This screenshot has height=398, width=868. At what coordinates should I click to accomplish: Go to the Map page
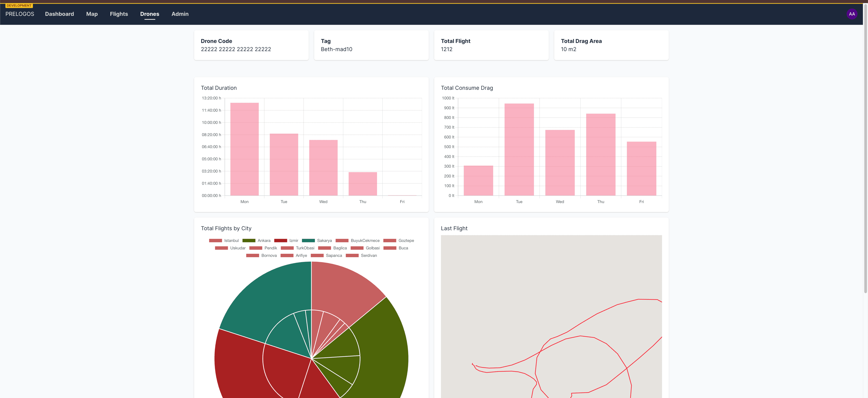pos(92,14)
